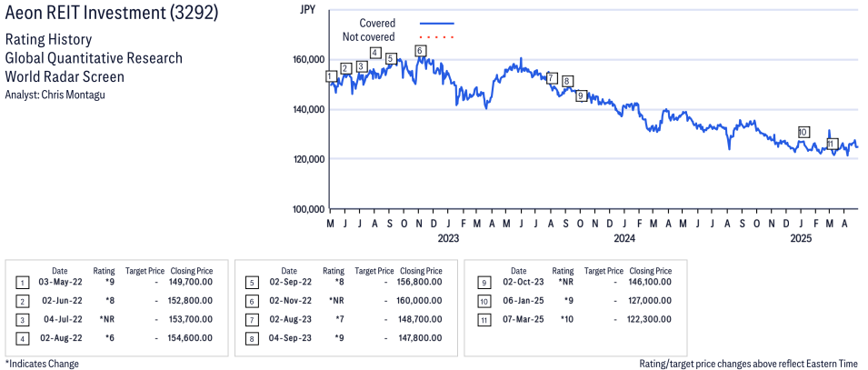The height and width of the screenshot is (370, 868).
Task: Click the Rating History heading
Action: (48, 40)
